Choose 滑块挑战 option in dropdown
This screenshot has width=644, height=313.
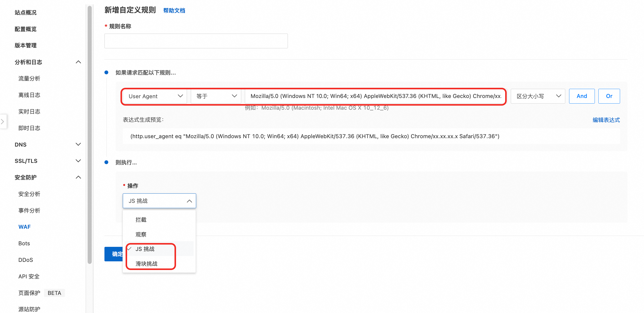(x=146, y=264)
